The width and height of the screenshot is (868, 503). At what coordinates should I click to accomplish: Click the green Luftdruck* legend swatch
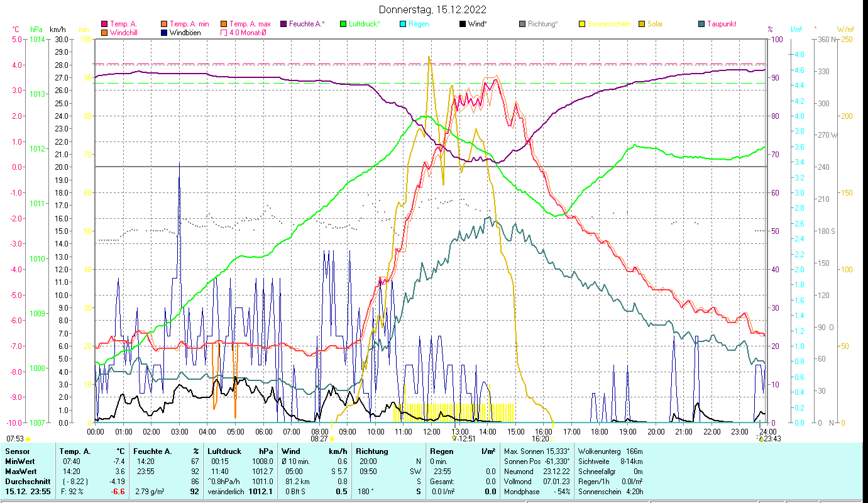(x=343, y=24)
